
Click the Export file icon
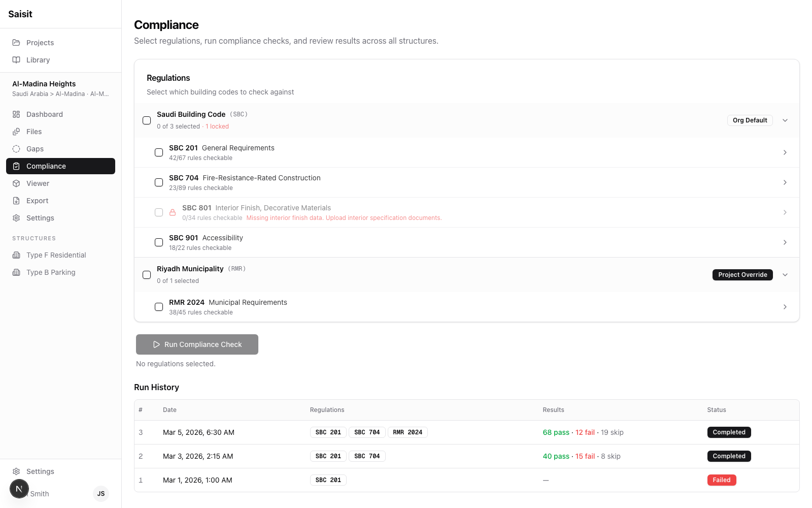coord(16,201)
